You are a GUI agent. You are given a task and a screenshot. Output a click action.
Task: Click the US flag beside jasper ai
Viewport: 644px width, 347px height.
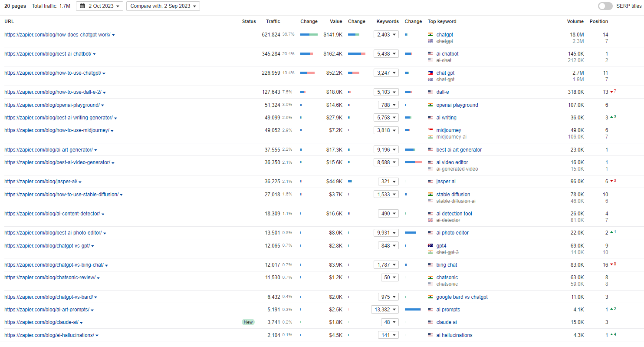(430, 182)
